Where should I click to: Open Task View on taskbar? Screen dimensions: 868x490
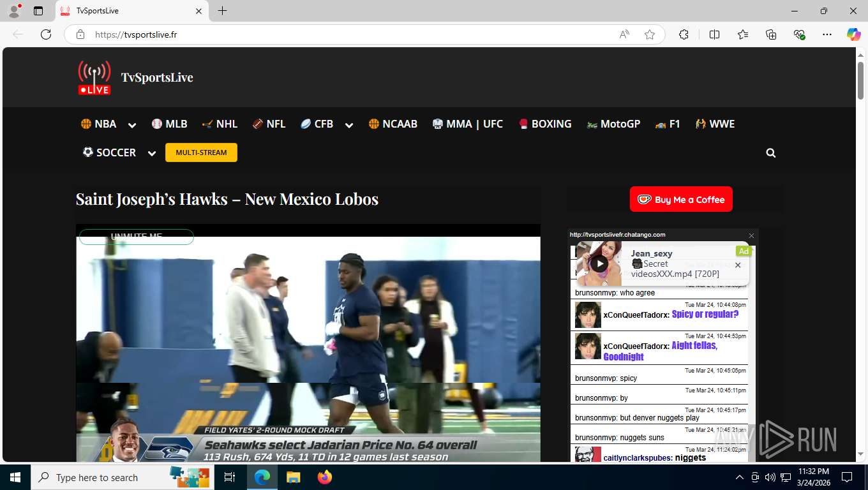(x=230, y=477)
